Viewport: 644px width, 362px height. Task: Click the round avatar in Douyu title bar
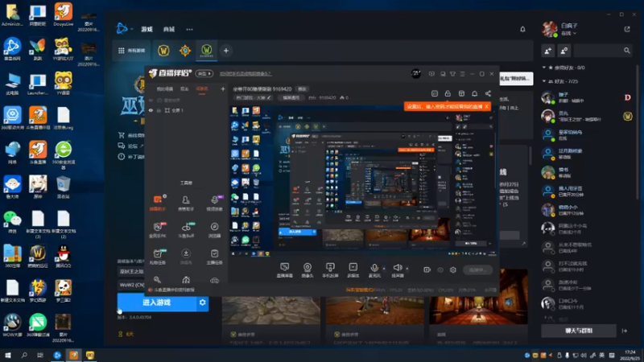tap(415, 74)
